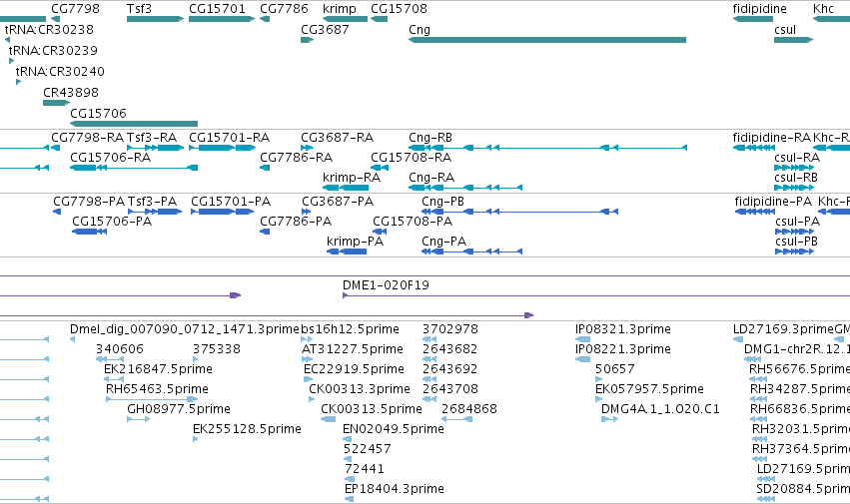Select protein Cng-PA

click(472, 252)
